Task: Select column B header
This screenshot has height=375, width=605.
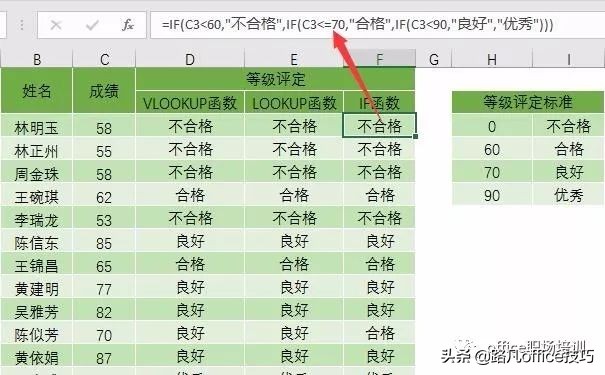Action: click(x=37, y=59)
